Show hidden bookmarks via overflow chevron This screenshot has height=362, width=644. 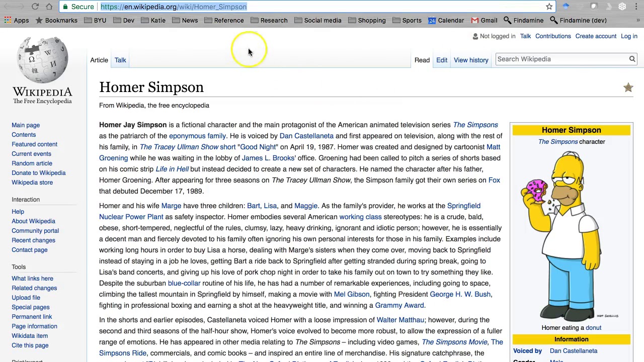(637, 21)
